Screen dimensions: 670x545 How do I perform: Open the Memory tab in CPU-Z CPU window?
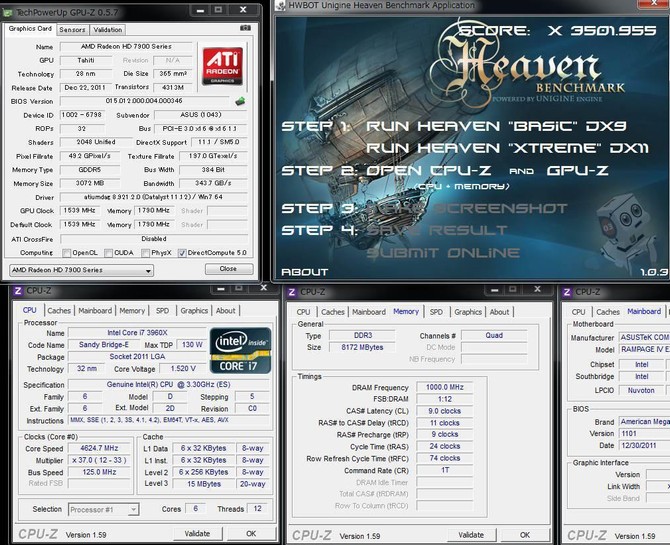coord(132,311)
